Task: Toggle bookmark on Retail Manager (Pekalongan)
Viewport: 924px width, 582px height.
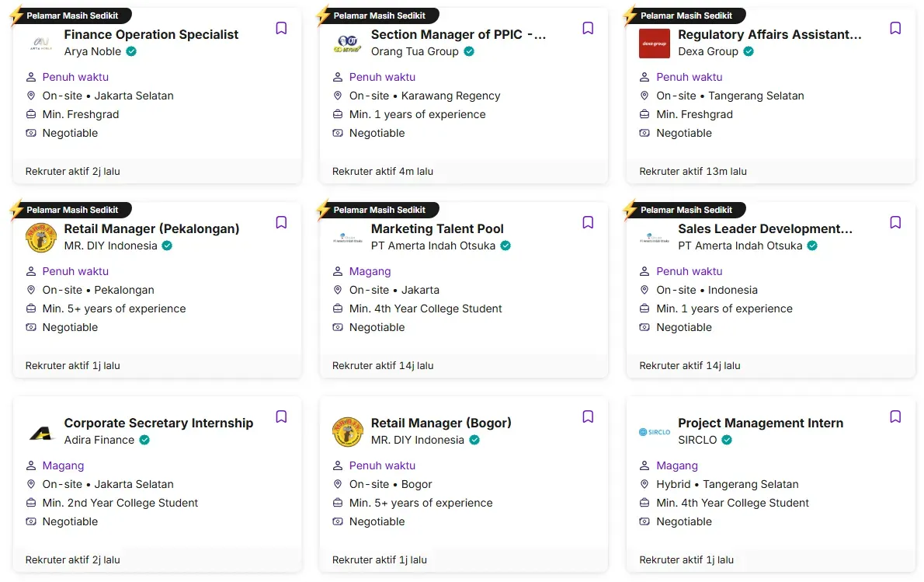Action: click(x=281, y=223)
